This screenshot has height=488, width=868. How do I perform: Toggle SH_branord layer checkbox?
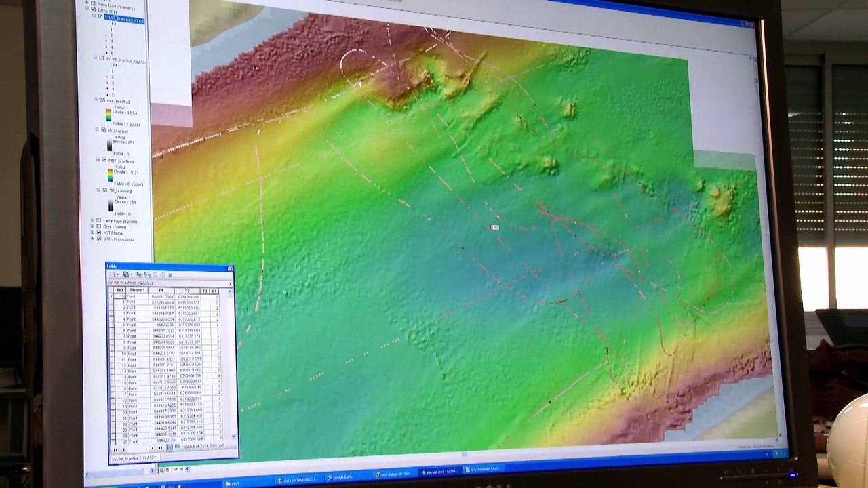104,190
